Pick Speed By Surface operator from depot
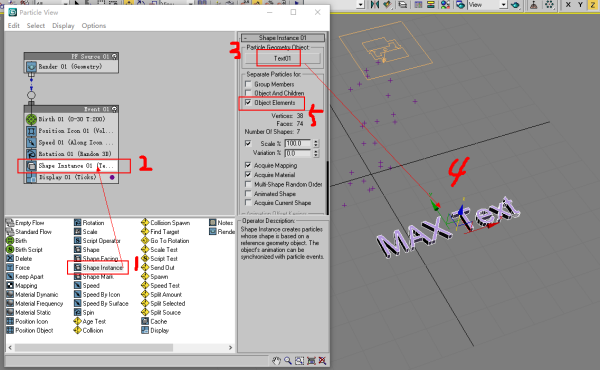 click(x=101, y=303)
